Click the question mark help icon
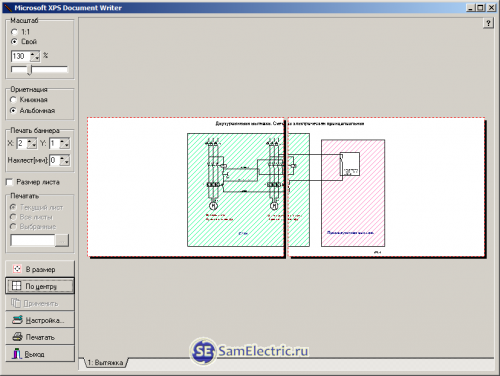Viewport: 500px width, 376px height. [x=488, y=23]
